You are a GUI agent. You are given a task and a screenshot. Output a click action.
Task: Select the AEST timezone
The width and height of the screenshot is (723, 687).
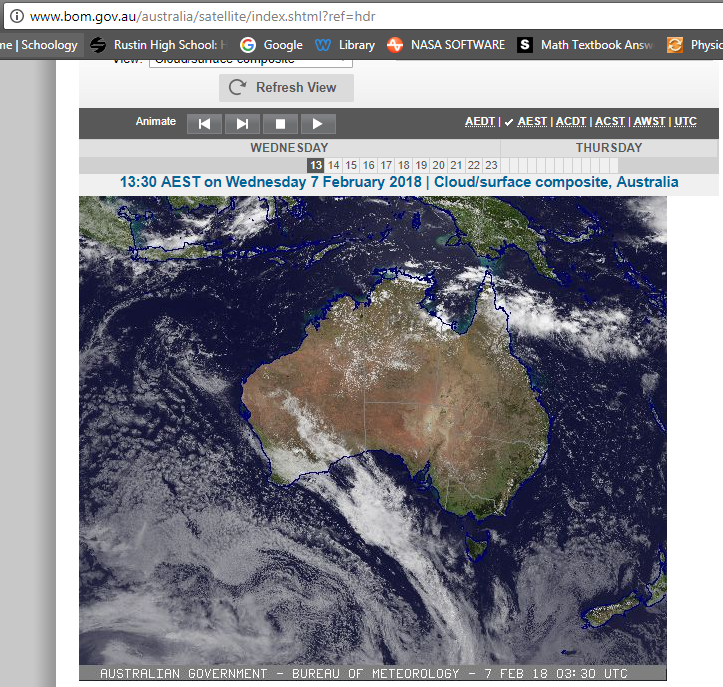click(532, 121)
